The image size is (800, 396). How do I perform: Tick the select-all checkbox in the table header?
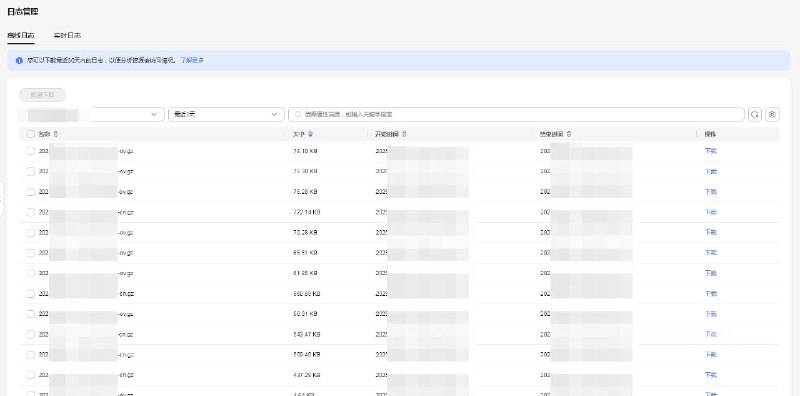[x=31, y=134]
